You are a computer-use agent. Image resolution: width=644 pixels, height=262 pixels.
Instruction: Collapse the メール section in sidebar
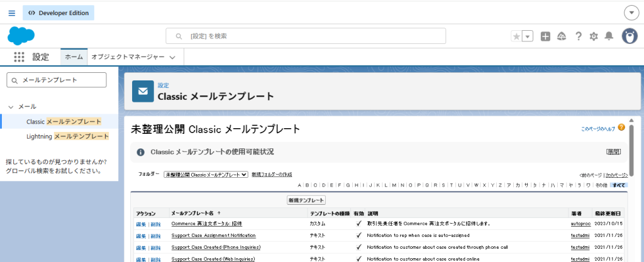click(11, 107)
